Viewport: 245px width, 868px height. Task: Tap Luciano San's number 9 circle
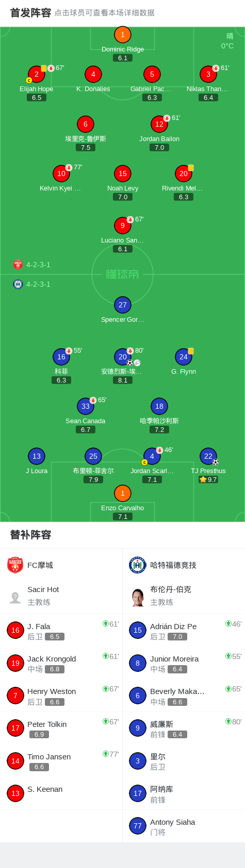[x=122, y=225]
